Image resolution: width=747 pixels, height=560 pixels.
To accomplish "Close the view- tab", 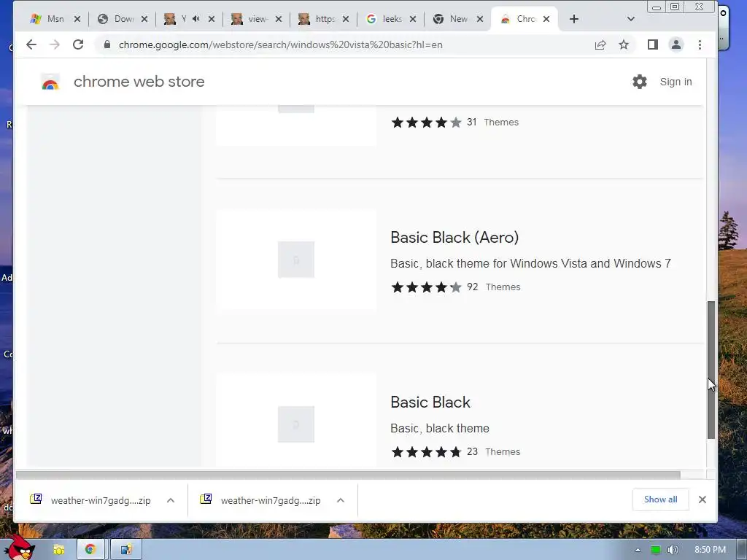I will point(279,19).
